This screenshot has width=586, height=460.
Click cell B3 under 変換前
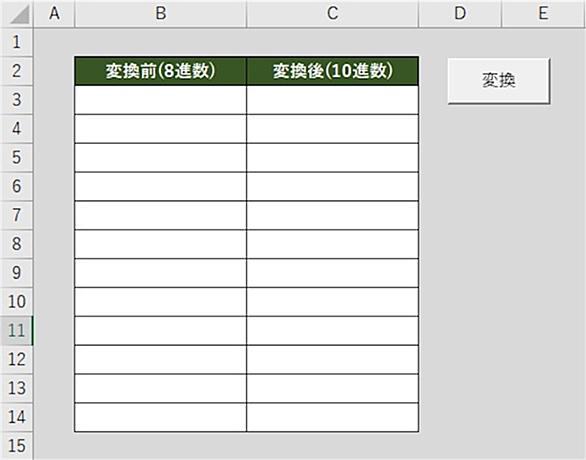tap(161, 100)
